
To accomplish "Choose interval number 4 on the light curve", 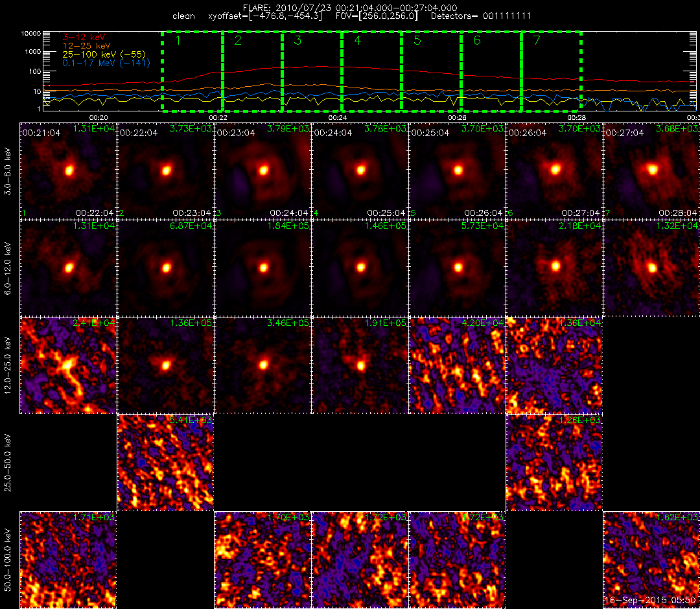I will [x=372, y=71].
